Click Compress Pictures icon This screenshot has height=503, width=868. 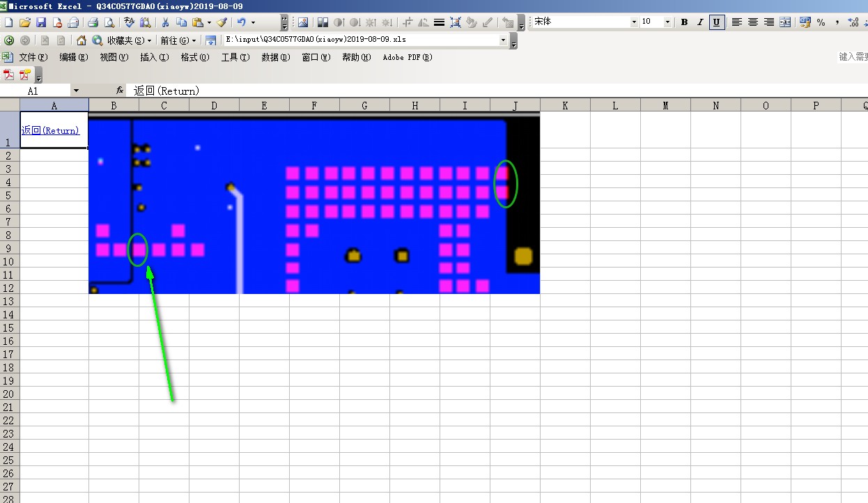coord(456,22)
